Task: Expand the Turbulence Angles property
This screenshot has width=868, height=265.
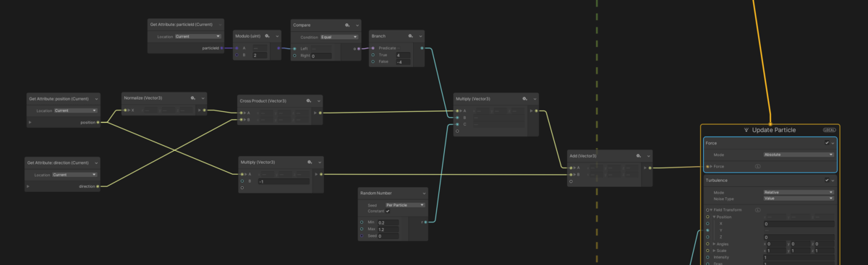Action: 714,243
